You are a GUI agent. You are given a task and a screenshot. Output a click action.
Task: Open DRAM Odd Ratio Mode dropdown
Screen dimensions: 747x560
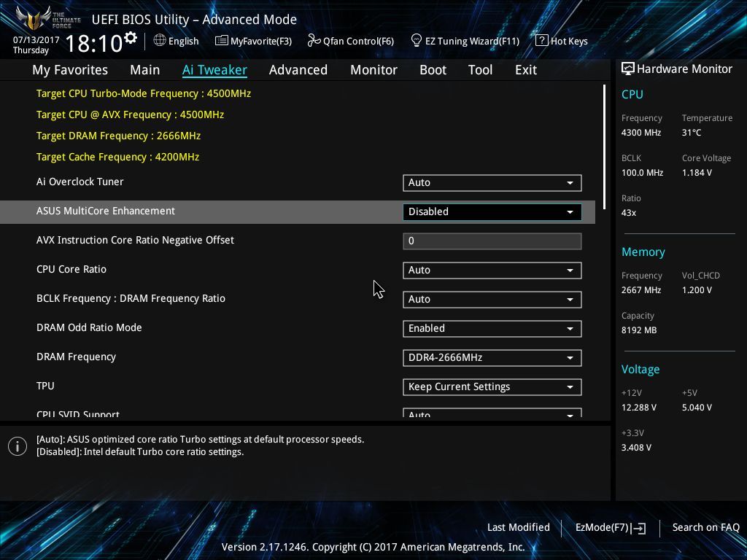492,329
